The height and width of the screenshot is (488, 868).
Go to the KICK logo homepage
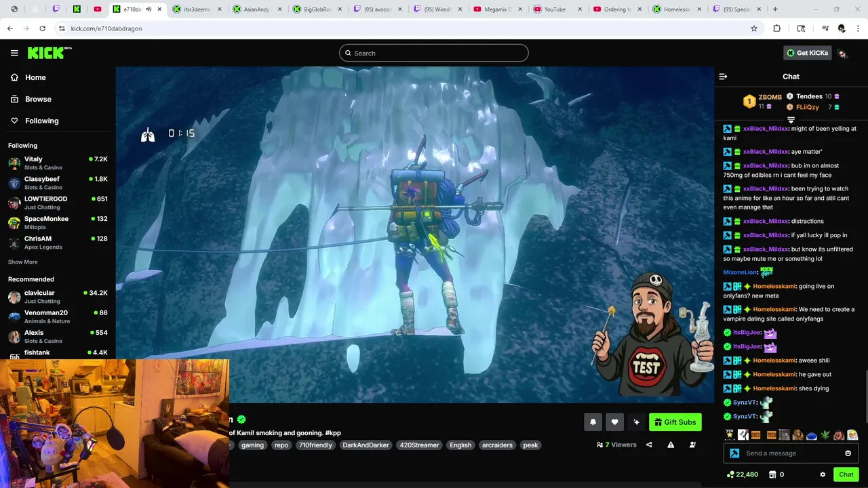(x=50, y=53)
